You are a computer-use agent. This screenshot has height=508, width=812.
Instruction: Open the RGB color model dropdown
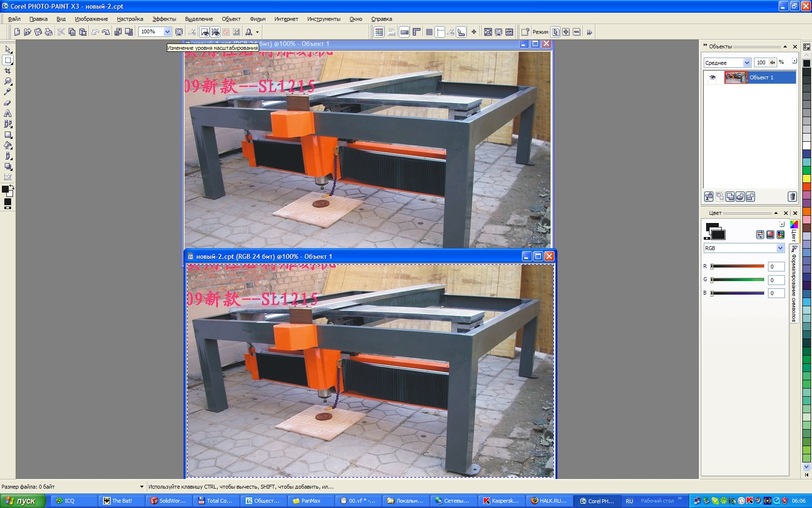coord(780,248)
